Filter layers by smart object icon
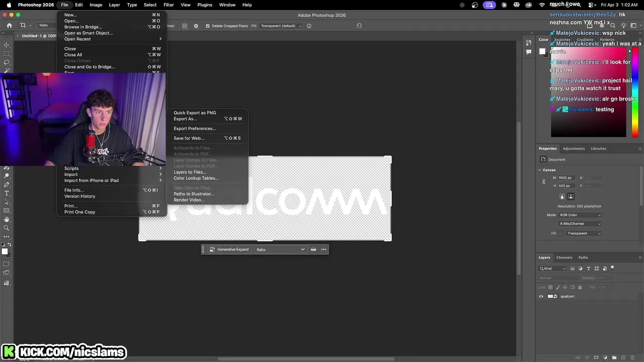 tap(605, 268)
